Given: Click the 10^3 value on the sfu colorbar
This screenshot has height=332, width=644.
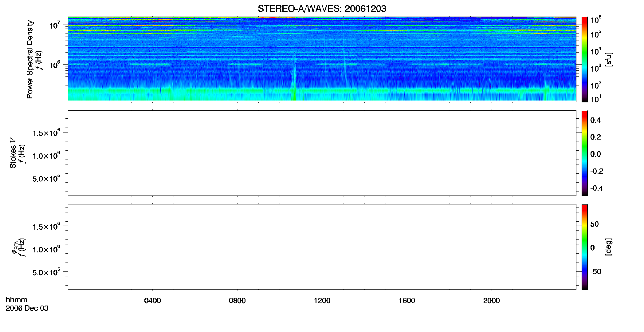Looking at the screenshot, I should pos(596,68).
